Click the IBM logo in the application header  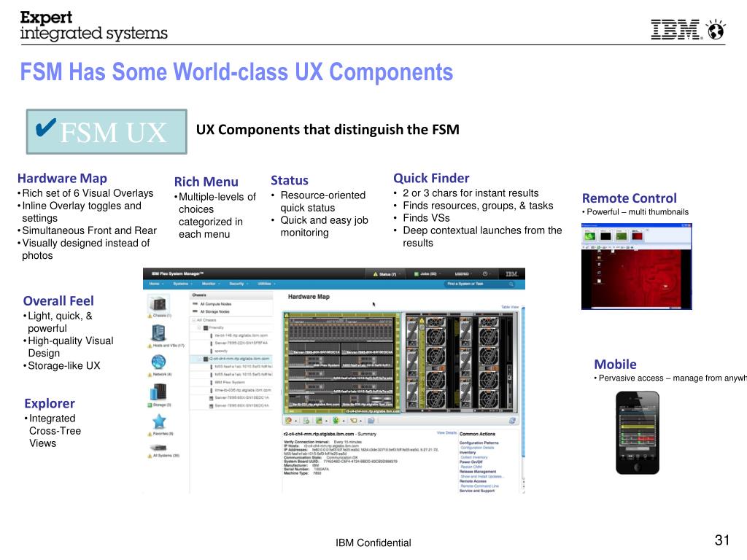click(511, 274)
